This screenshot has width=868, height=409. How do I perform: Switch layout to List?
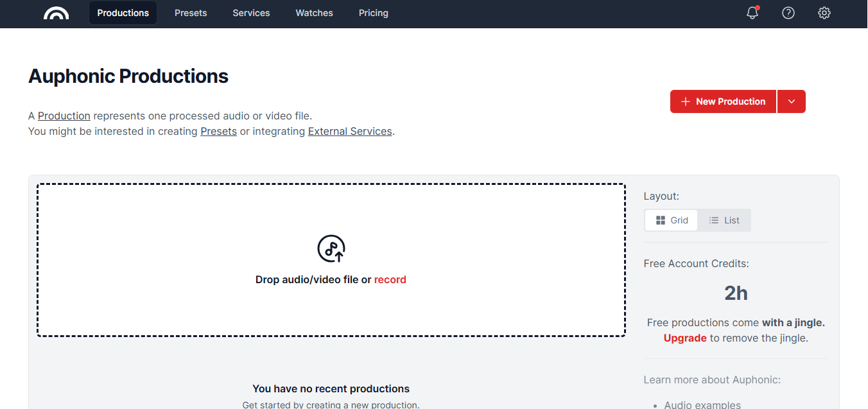(724, 220)
